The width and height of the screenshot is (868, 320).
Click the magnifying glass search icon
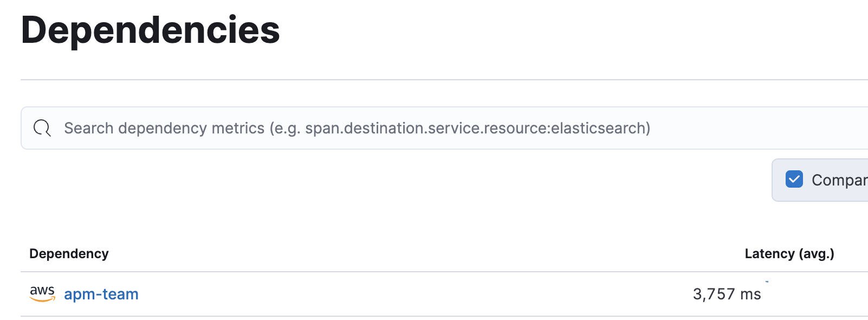point(42,128)
